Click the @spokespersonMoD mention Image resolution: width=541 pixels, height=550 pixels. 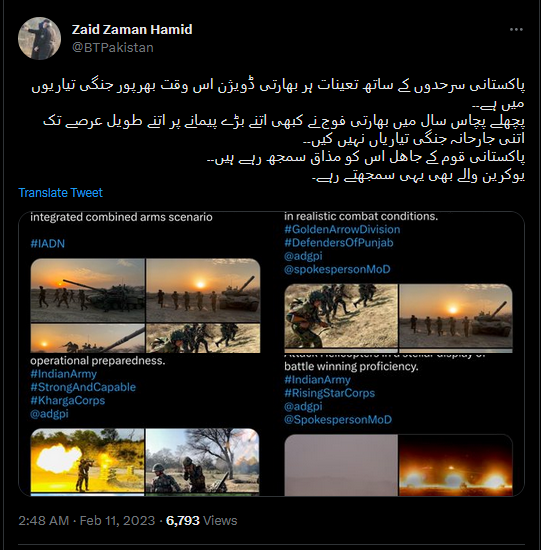point(337,269)
